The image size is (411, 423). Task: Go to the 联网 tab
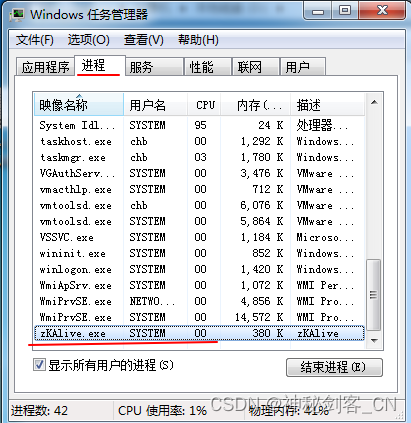256,67
